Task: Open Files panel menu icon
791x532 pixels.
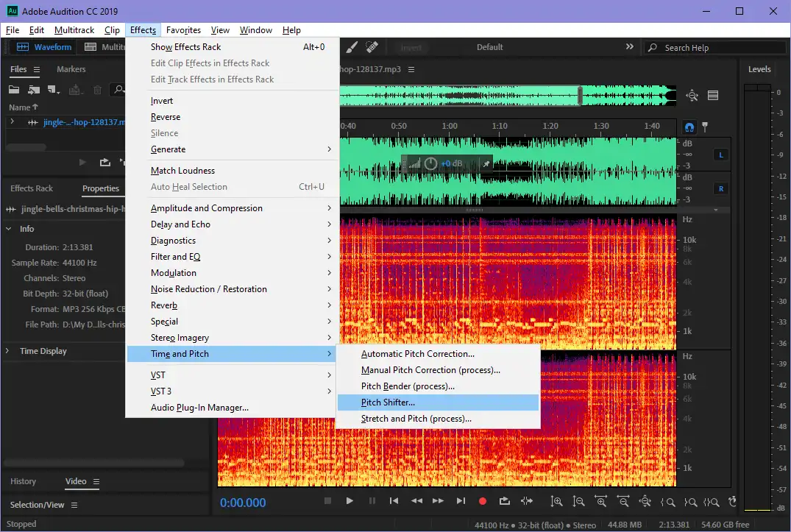Action: pyautogui.click(x=36, y=70)
